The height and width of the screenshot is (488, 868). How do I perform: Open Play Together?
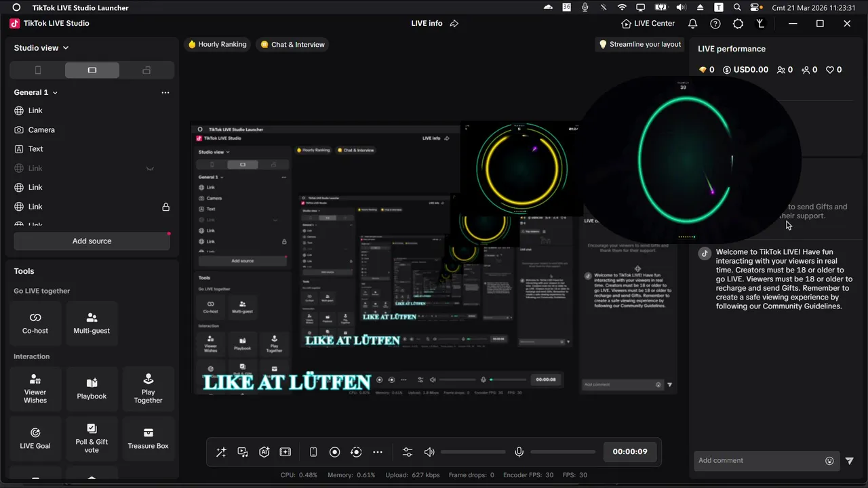click(x=148, y=389)
